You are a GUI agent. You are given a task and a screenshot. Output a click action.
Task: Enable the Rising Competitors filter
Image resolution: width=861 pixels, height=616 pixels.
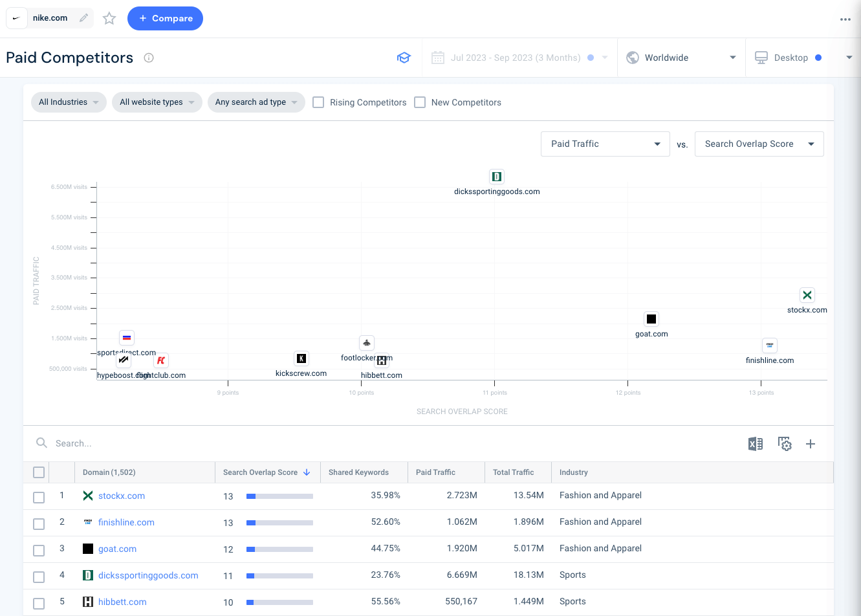318,102
